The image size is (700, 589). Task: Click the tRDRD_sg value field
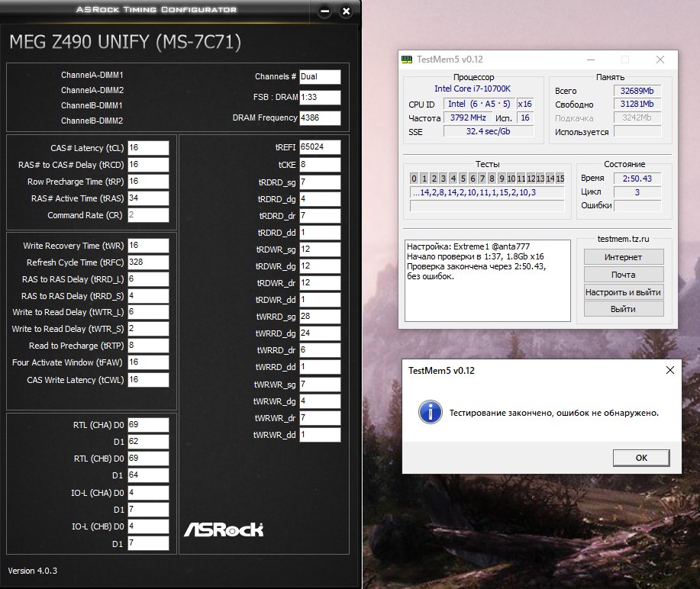click(x=320, y=182)
